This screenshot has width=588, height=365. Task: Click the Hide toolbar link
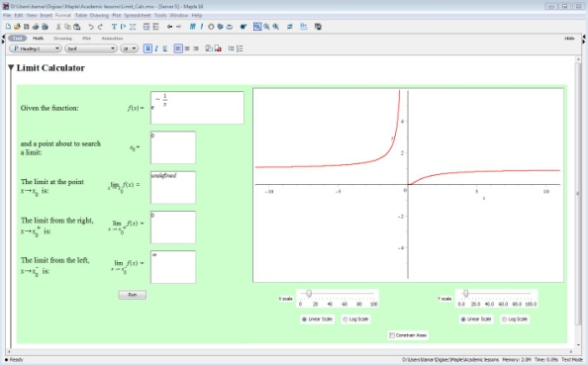[x=569, y=39]
